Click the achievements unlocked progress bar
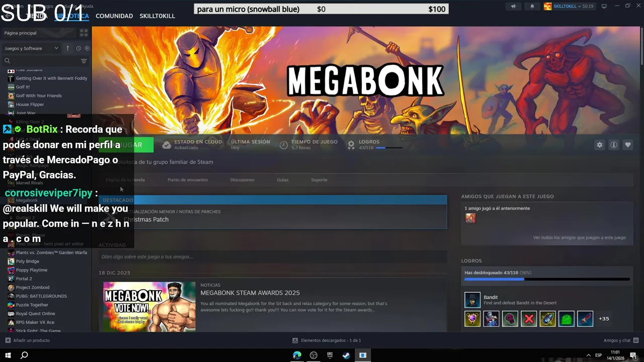This screenshot has height=362, width=644. point(547,279)
